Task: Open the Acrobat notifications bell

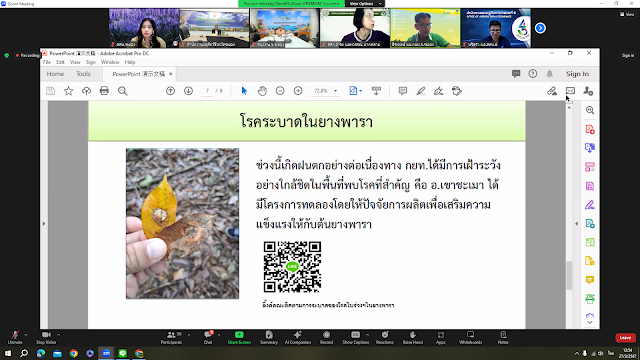Action: pos(550,74)
